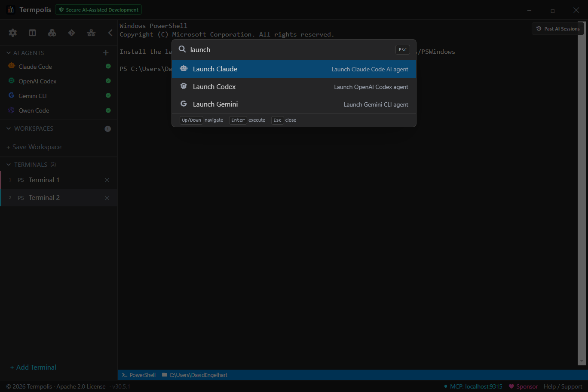Click the Claude Code agent label

(x=35, y=67)
